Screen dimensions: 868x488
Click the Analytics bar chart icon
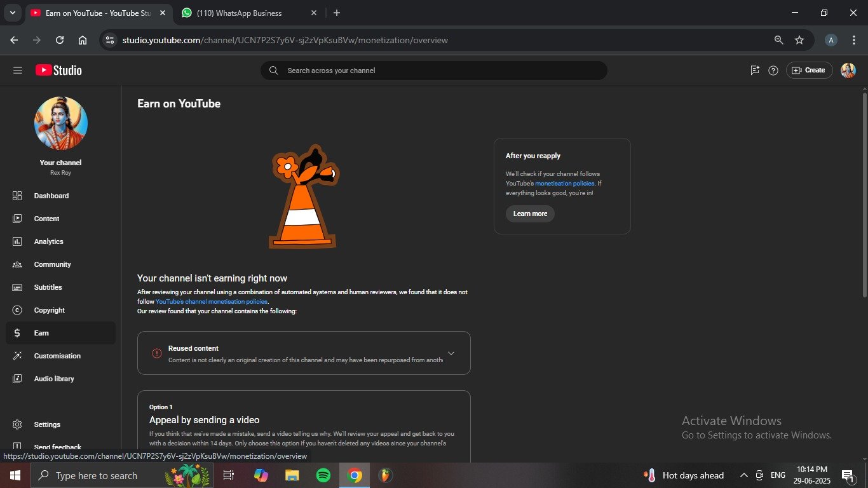coord(17,241)
